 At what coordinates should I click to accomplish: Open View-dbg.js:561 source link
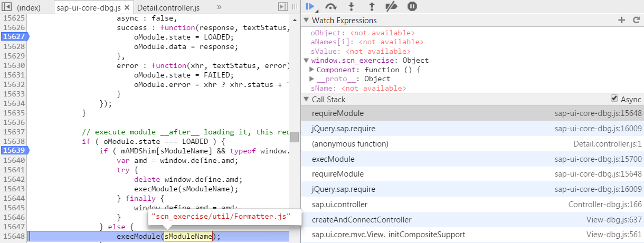coord(614,235)
